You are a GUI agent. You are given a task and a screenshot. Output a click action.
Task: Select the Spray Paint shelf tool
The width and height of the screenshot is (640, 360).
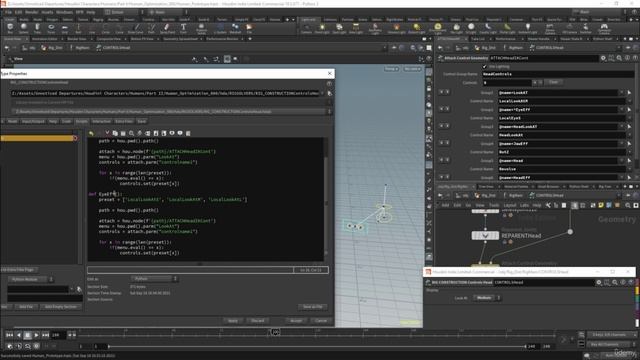167,28
